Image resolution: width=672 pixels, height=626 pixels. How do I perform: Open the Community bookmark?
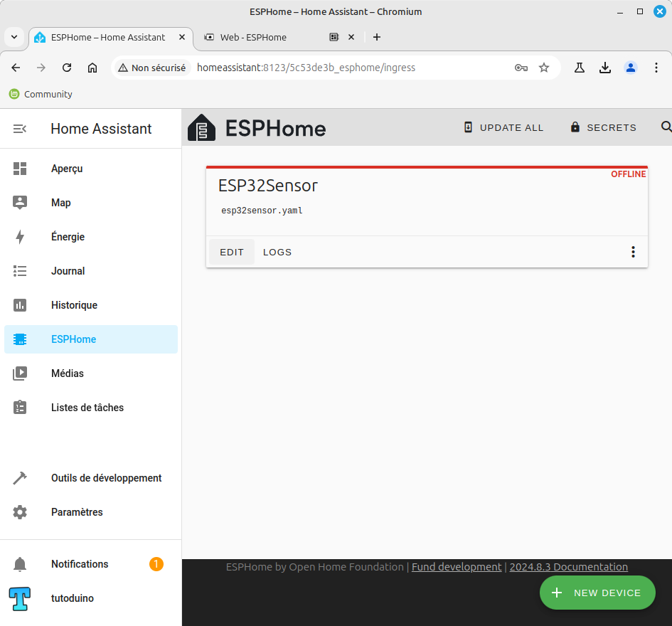point(41,94)
